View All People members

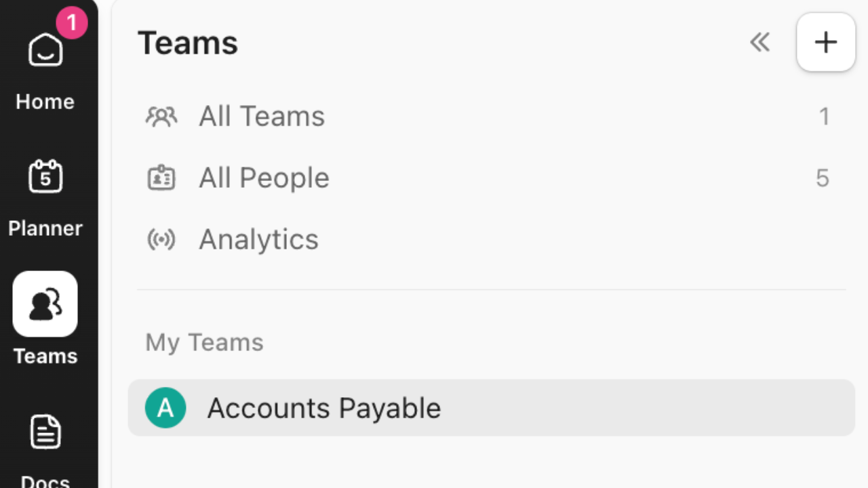[x=264, y=178]
